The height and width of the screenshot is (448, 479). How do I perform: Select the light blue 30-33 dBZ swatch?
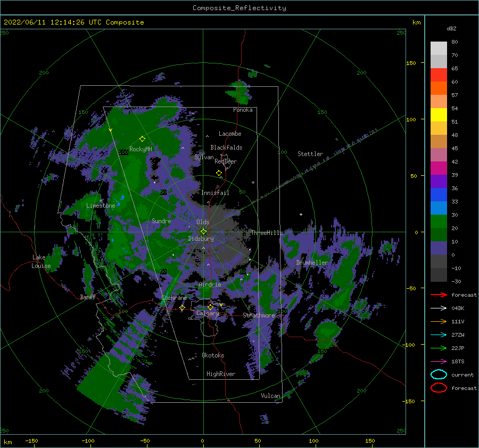click(439, 208)
